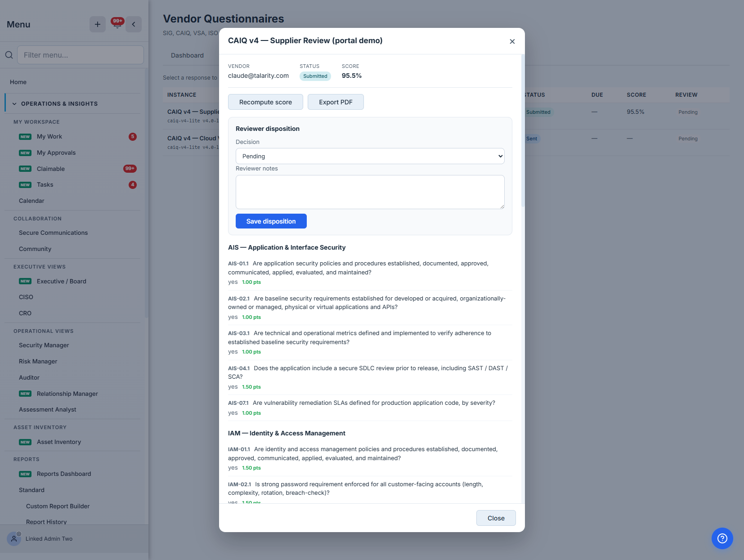Open Calendar in the sidebar
The image size is (744, 560).
pos(31,201)
